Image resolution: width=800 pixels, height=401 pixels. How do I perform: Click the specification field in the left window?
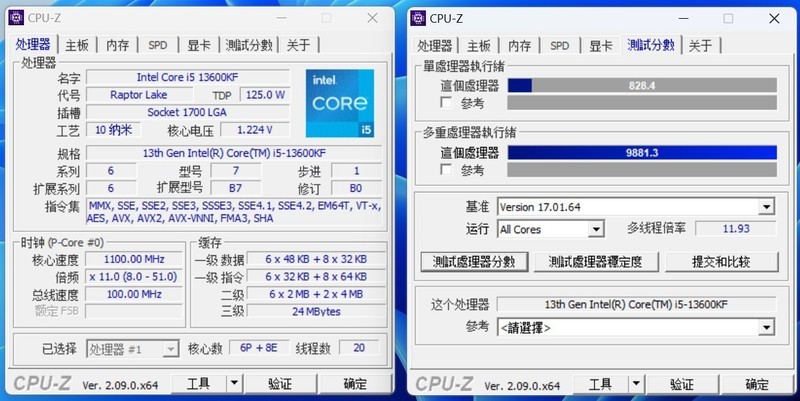234,153
